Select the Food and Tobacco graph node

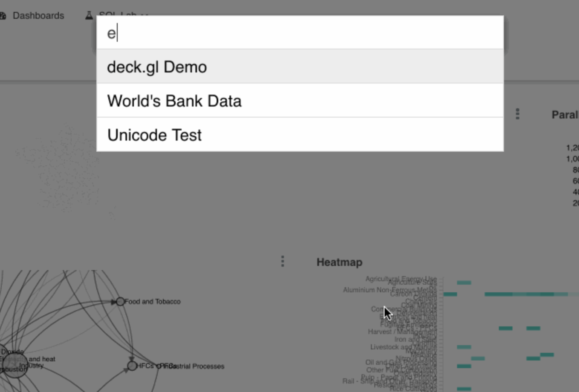tap(119, 301)
